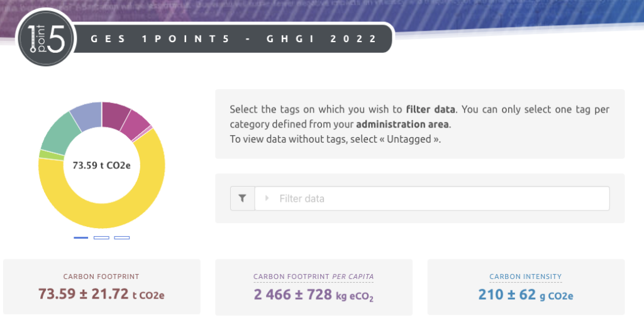The image size is (644, 323).
Task: Switch to the third chart page indicator
Action: click(122, 238)
